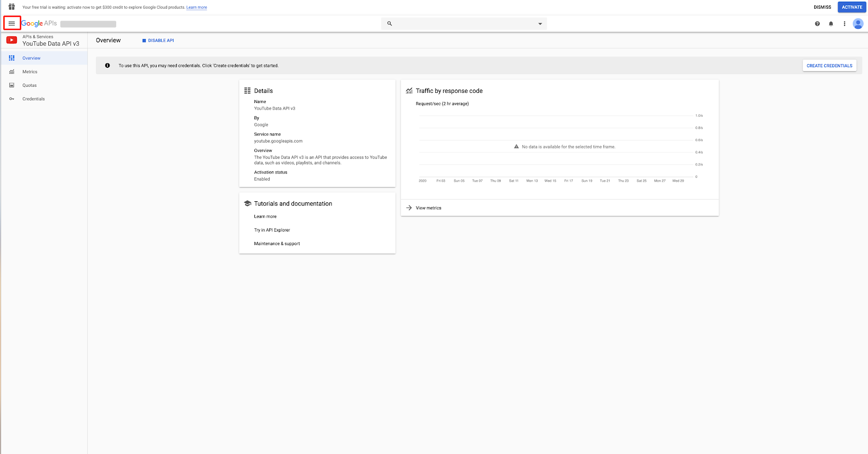Click the Details card list icon
Image resolution: width=868 pixels, height=454 pixels.
247,91
